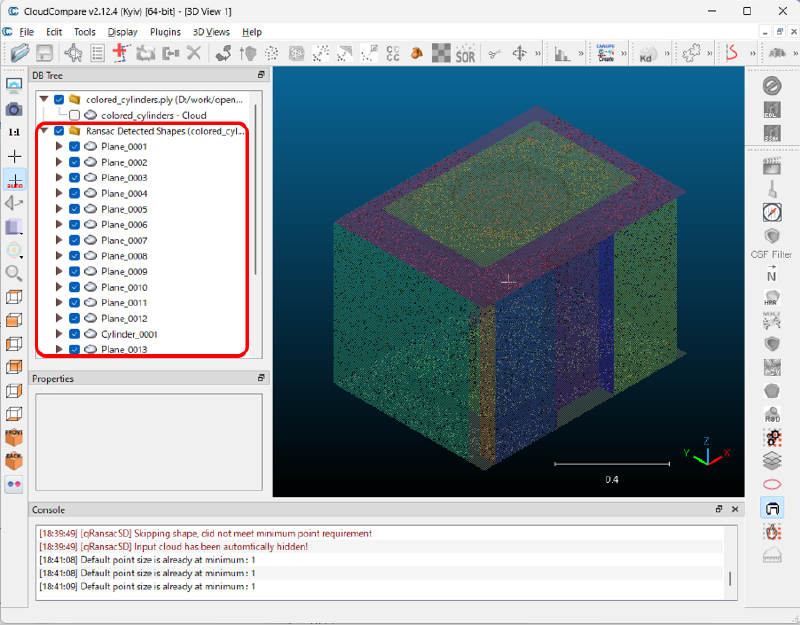
Task: Click the camera snapshot icon in left sidebar
Action: point(14,109)
